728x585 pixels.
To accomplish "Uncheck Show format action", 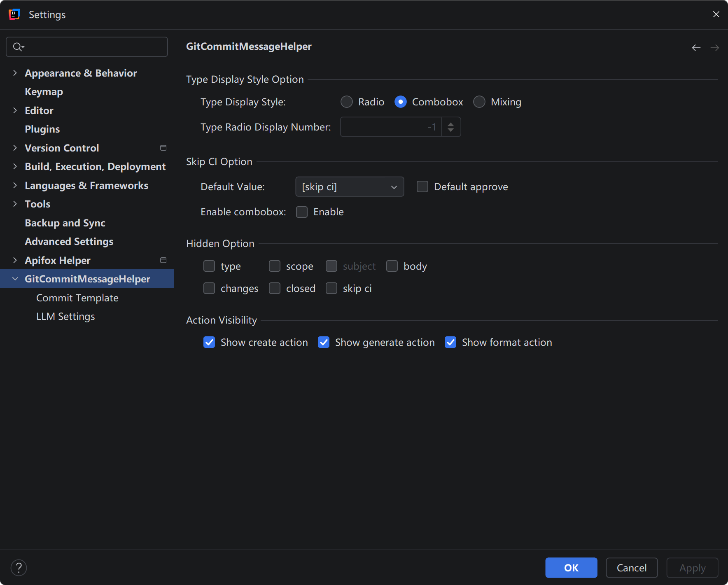I will pyautogui.click(x=450, y=342).
